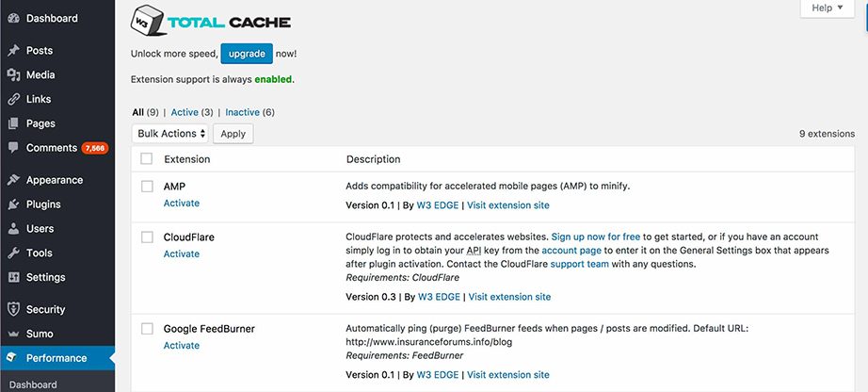This screenshot has height=392, width=868.
Task: Open Performance submenu Dashboard item
Action: 33,384
